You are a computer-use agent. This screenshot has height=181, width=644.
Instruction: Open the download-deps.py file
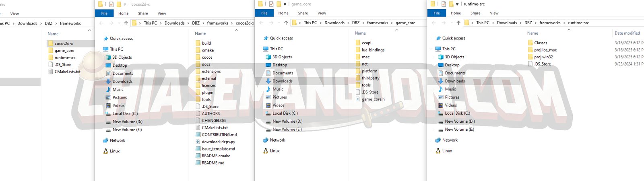pyautogui.click(x=218, y=142)
